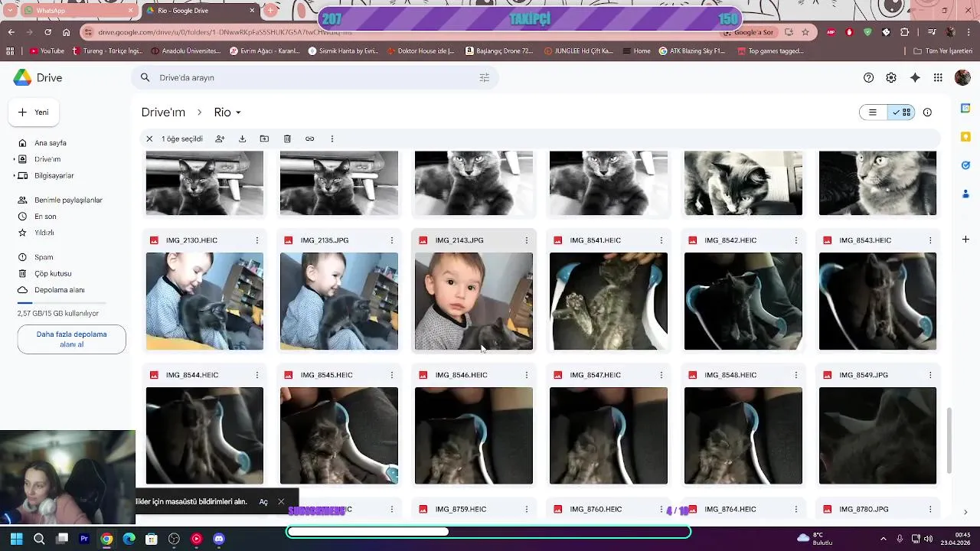The image size is (980, 551).
Task: Open more menu for IMG_8543.HEIC
Action: coord(930,240)
